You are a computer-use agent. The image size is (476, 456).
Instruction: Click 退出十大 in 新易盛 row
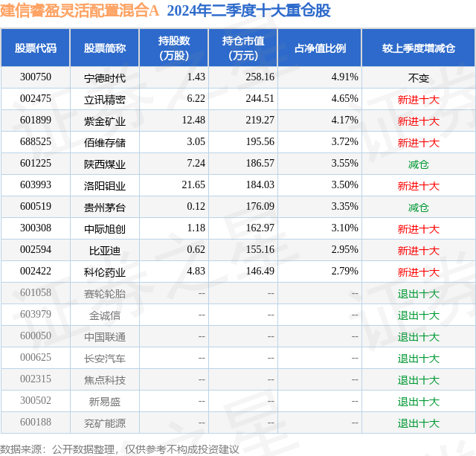pyautogui.click(x=419, y=402)
